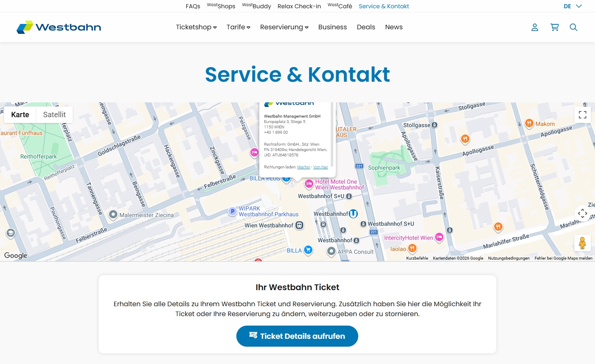Expand the Ticketshop menu
The height and width of the screenshot is (364, 595).
(x=196, y=27)
